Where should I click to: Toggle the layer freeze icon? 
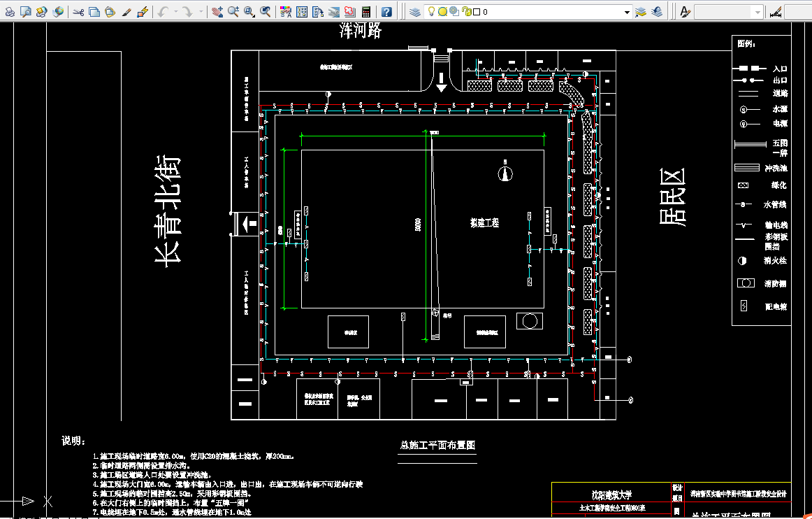442,10
